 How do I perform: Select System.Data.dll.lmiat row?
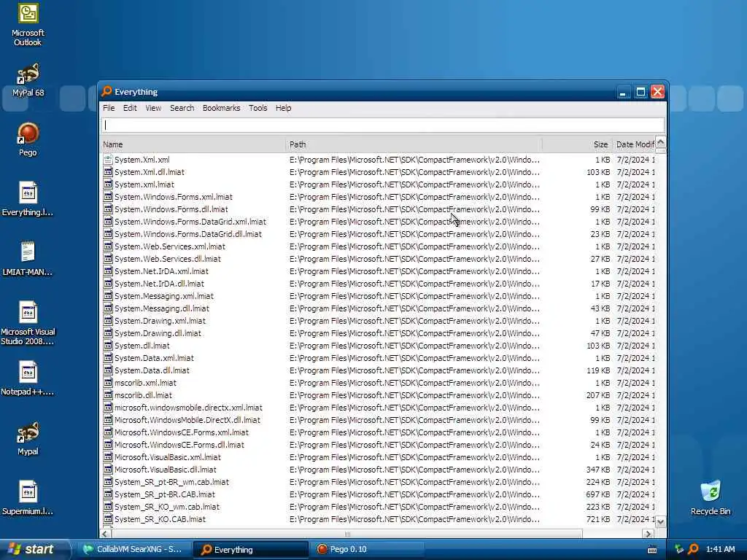pos(379,370)
